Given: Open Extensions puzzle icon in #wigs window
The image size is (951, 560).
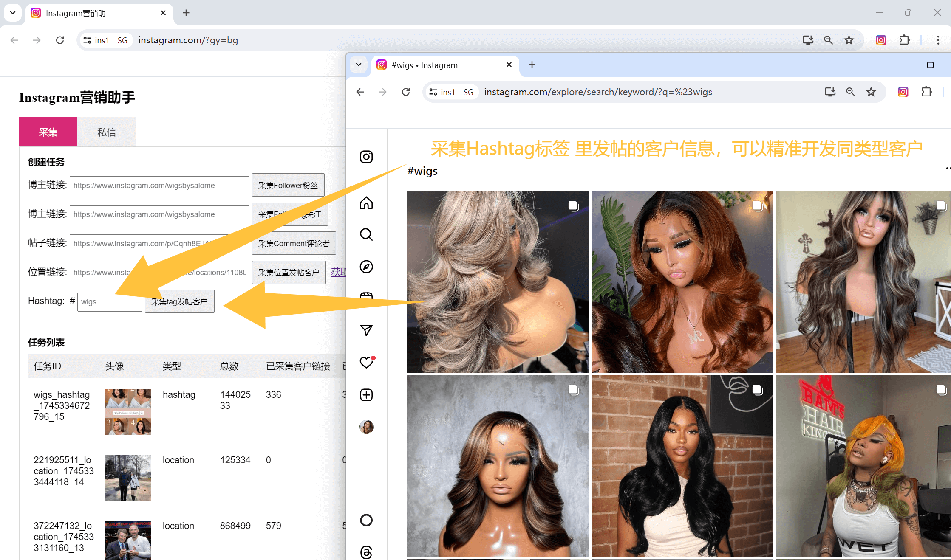Looking at the screenshot, I should pyautogui.click(x=926, y=92).
